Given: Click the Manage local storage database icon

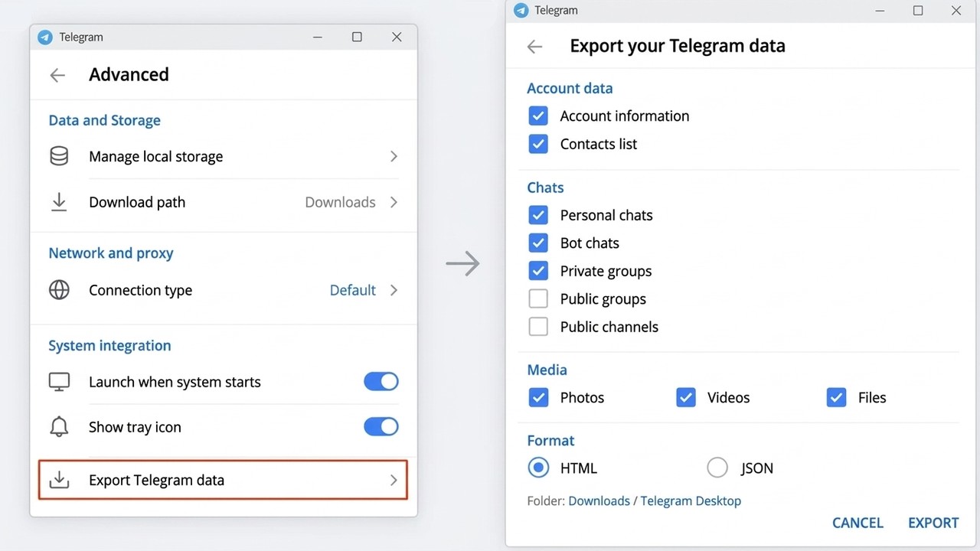Looking at the screenshot, I should (x=59, y=156).
